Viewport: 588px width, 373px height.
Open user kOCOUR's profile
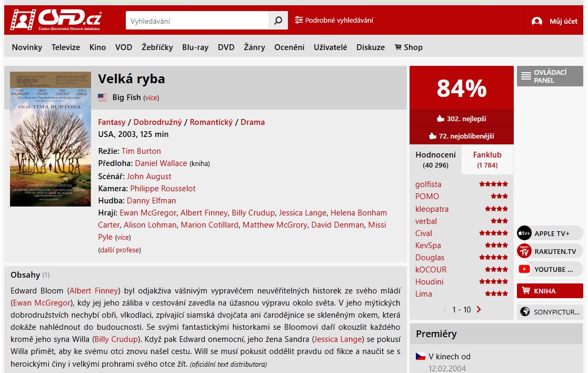[431, 269]
